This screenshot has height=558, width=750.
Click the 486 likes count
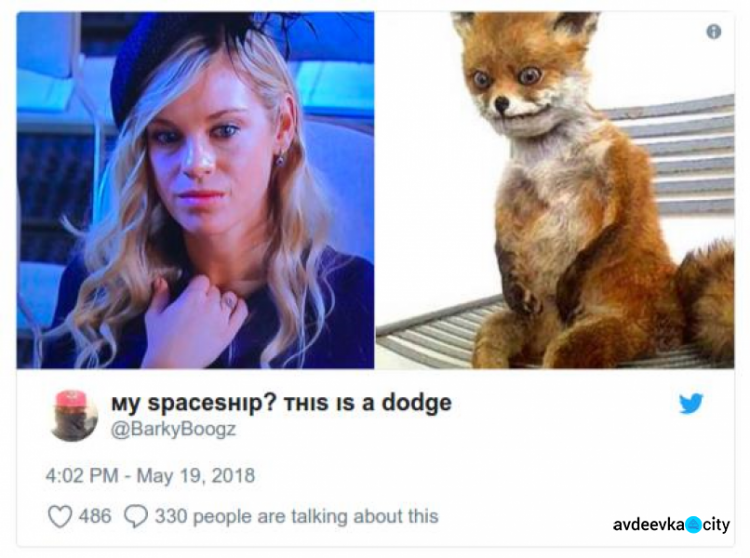click(x=95, y=516)
